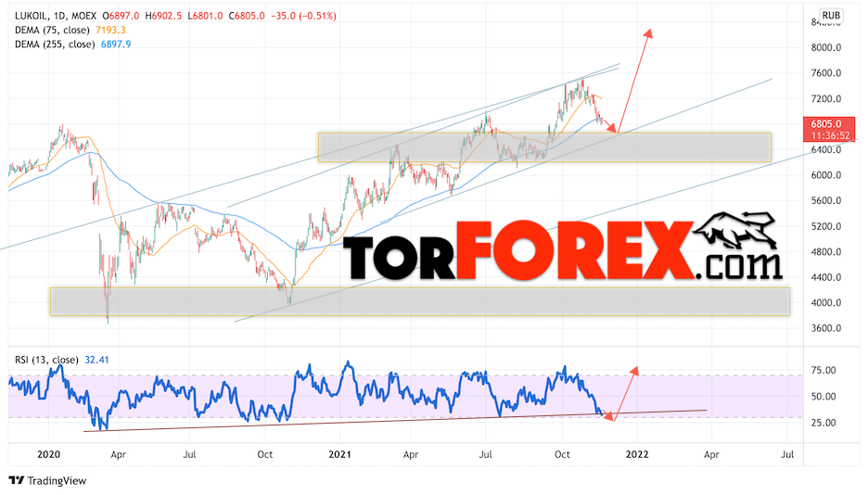Click the RSI 50.00 scale label
Screen dimensions: 868x495
pos(823,397)
